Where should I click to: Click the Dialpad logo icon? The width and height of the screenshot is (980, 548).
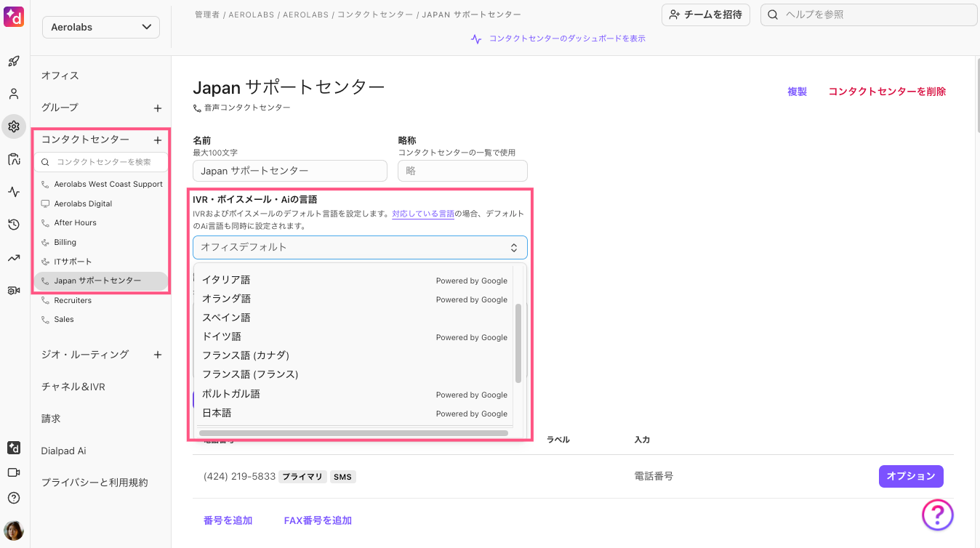coord(14,15)
